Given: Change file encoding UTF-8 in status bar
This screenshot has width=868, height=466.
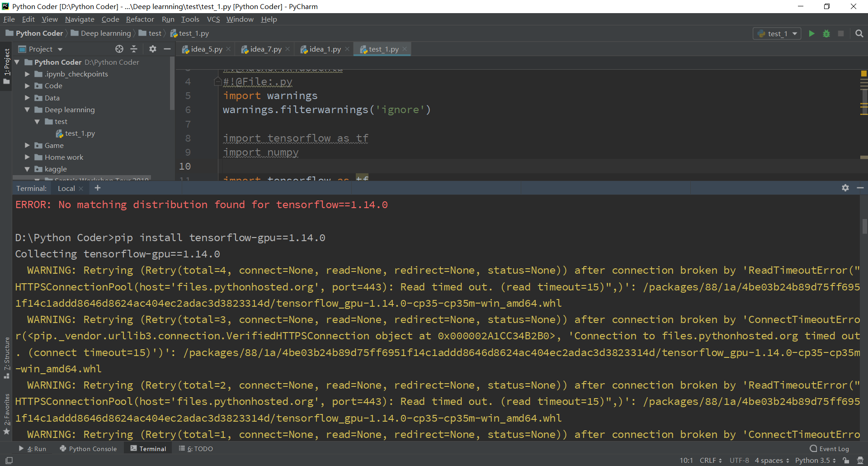Looking at the screenshot, I should (x=739, y=461).
